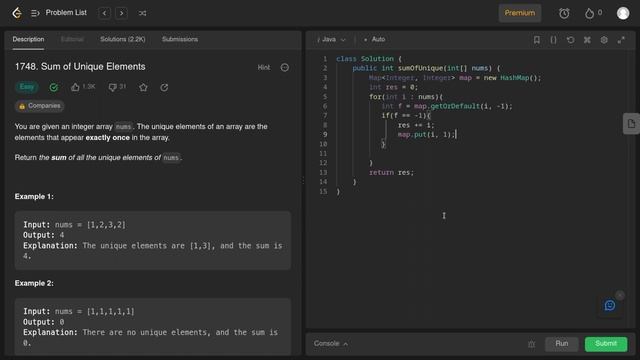Viewport: 640px width, 360px height.
Task: Open the user profile avatar
Action: point(623,13)
